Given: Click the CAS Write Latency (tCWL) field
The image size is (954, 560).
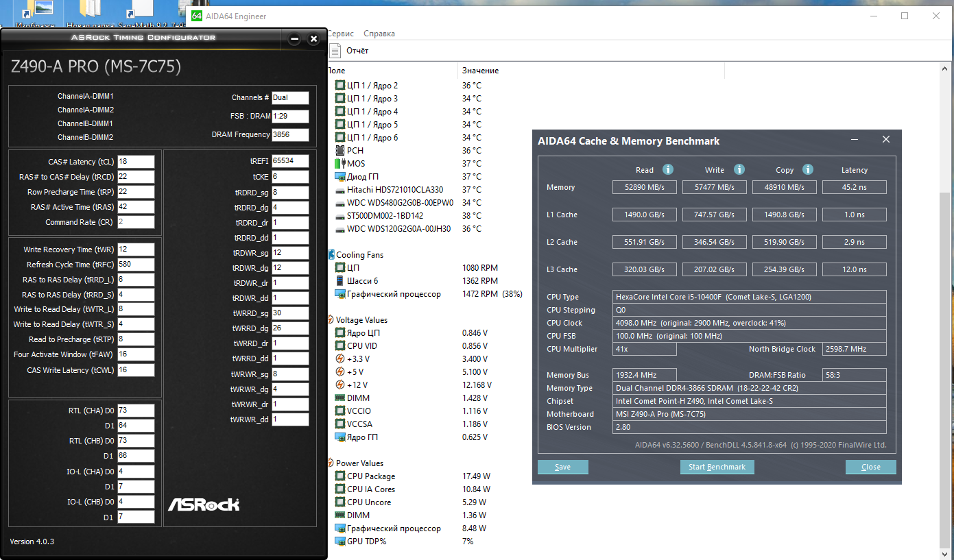Looking at the screenshot, I should pos(136,370).
